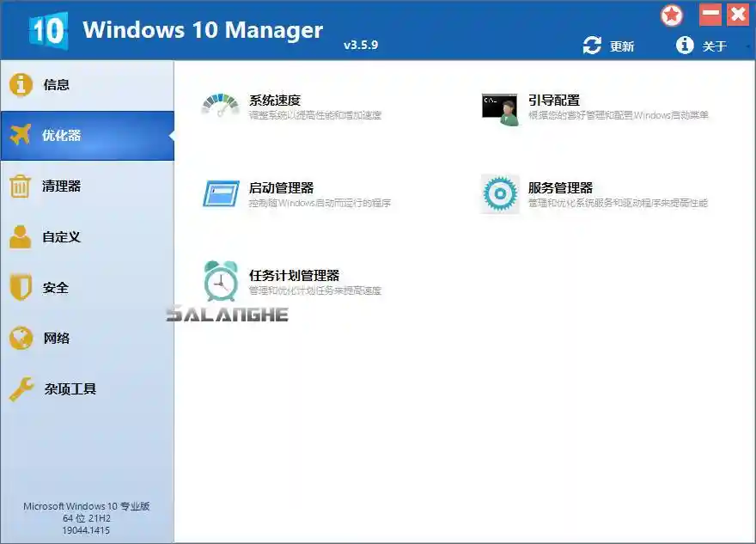
Task: Click the refresh icon beside 更新
Action: 590,47
